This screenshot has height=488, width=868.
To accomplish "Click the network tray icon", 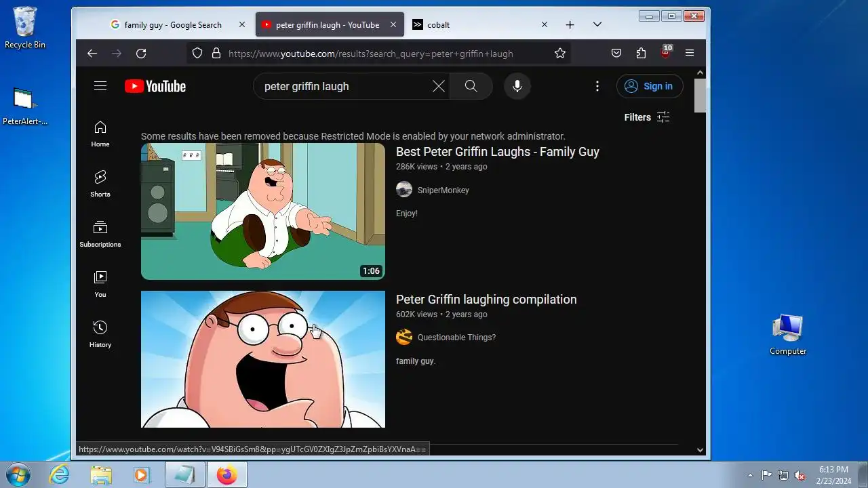I will coord(783,475).
